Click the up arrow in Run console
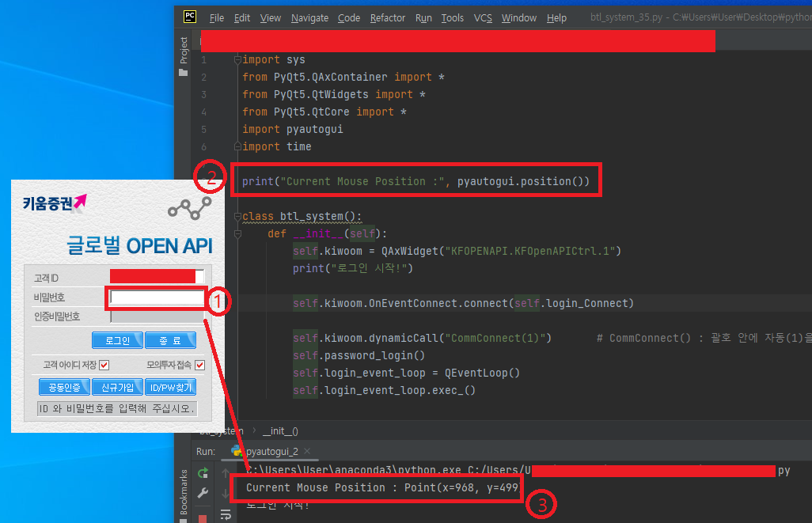 tap(226, 473)
